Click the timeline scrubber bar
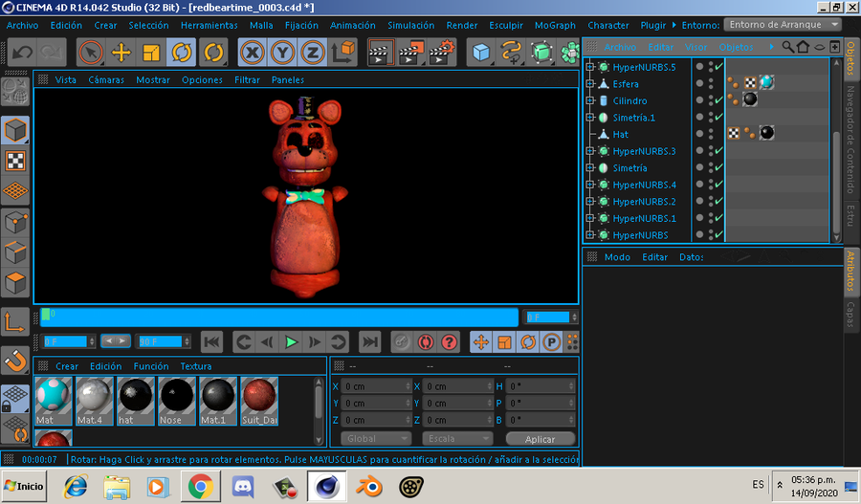The image size is (861, 504). pos(279,318)
